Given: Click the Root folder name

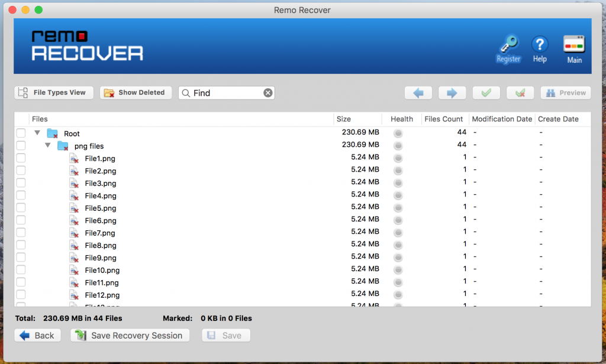Looking at the screenshot, I should click(x=72, y=134).
